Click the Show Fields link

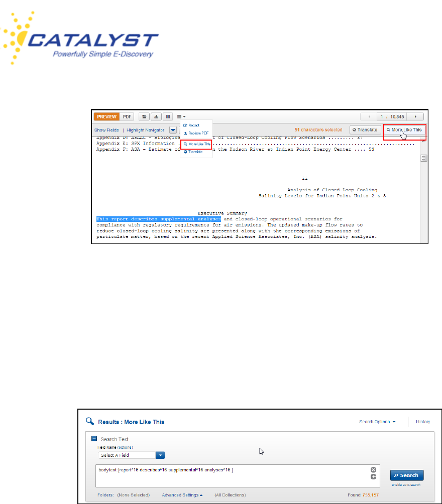click(106, 130)
